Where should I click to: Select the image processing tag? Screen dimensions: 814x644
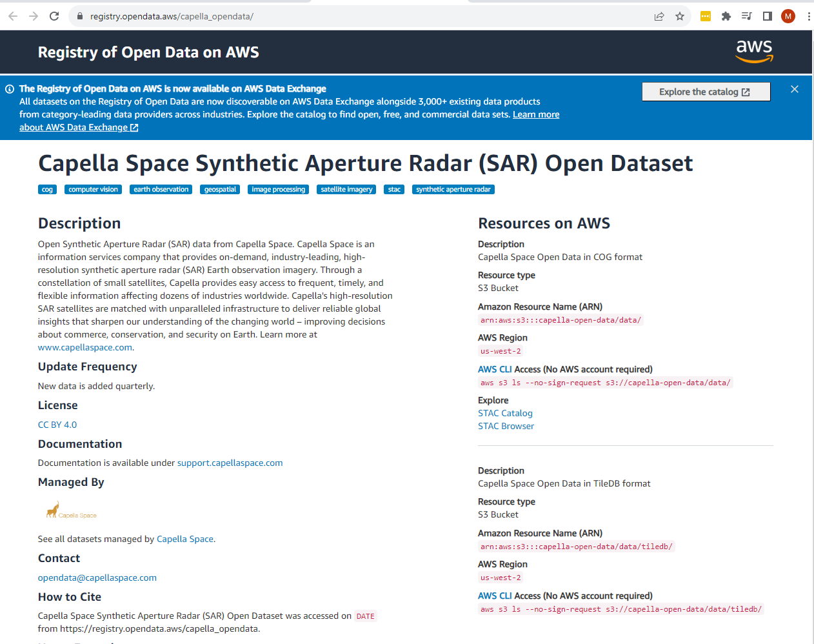279,190
